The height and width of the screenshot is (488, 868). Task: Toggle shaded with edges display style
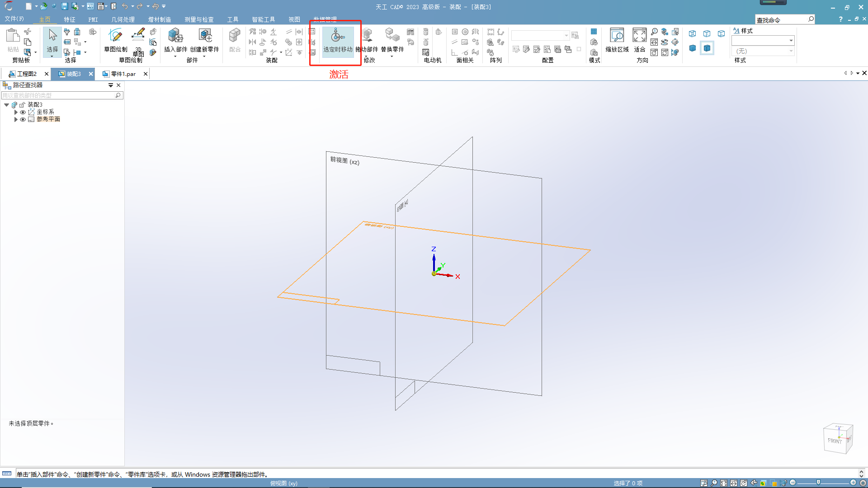point(707,48)
